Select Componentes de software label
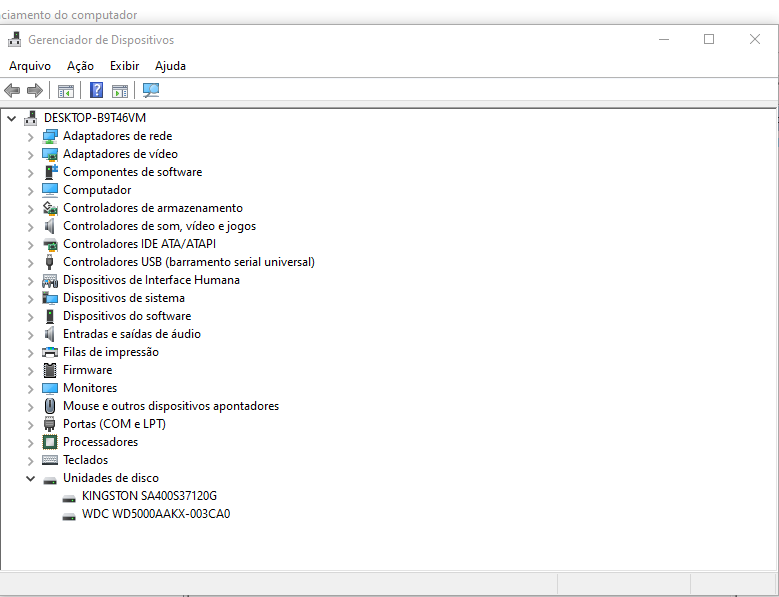 133,172
